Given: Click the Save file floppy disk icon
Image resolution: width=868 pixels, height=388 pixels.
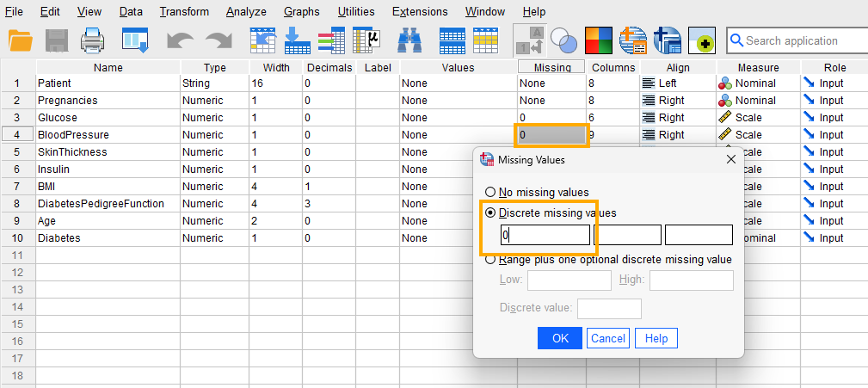Looking at the screenshot, I should (x=56, y=40).
